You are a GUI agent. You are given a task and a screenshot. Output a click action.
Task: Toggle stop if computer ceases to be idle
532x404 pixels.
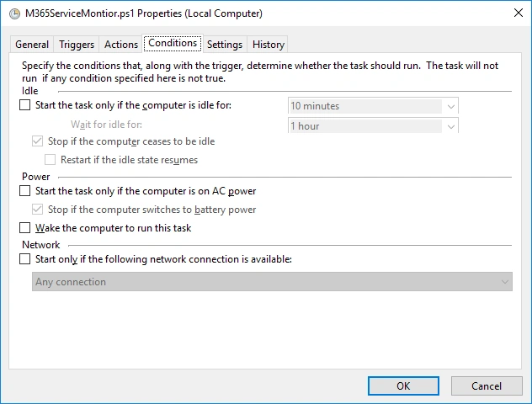[37, 141]
